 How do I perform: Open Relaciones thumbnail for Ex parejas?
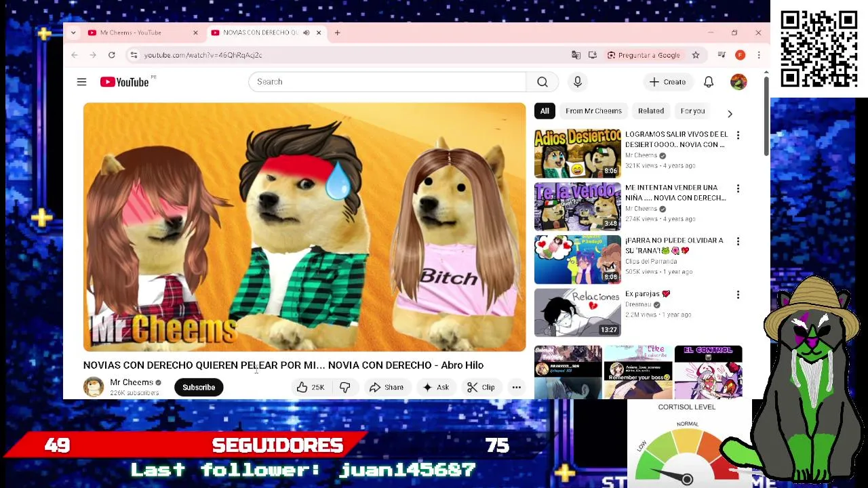click(x=577, y=313)
